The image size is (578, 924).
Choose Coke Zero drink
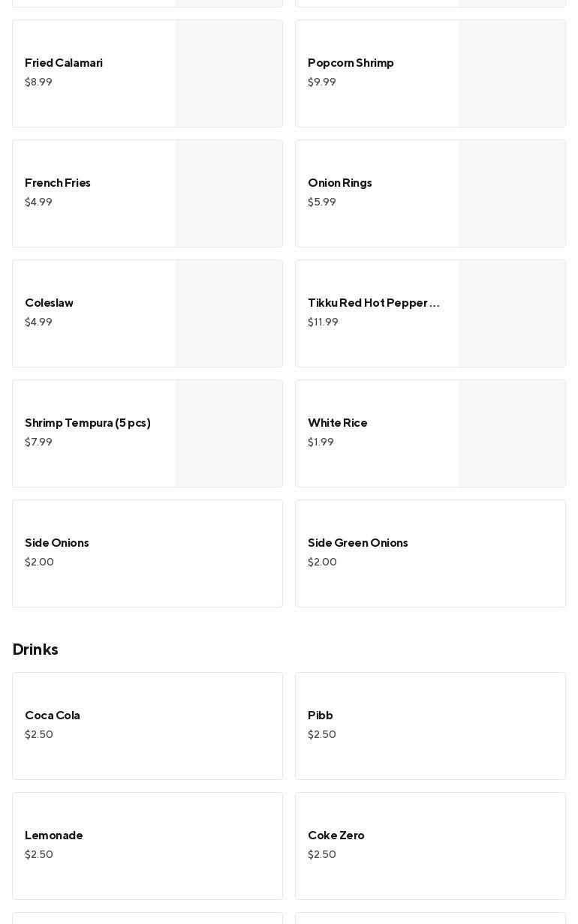[x=430, y=846]
